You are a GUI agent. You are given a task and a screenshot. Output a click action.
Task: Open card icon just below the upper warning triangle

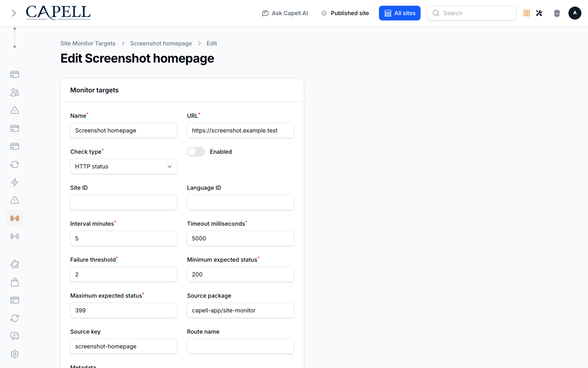click(15, 128)
